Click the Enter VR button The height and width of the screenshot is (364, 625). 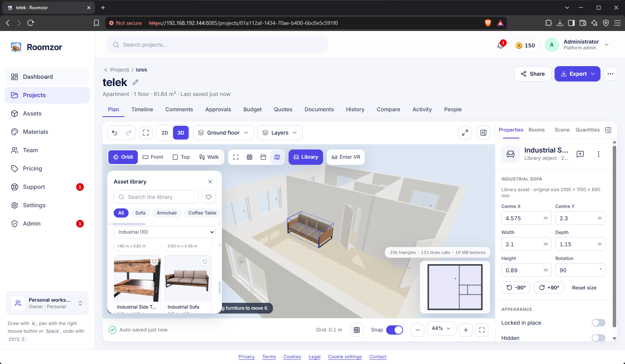346,157
